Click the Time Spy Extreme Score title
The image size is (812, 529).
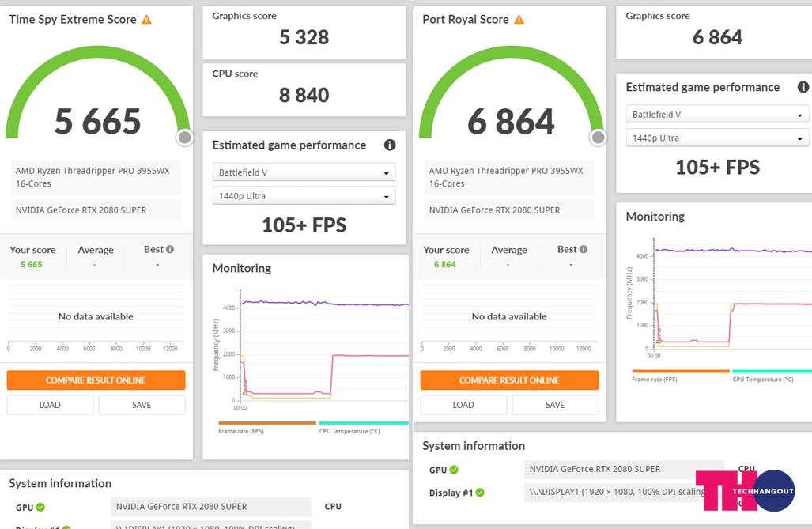pyautogui.click(x=73, y=20)
